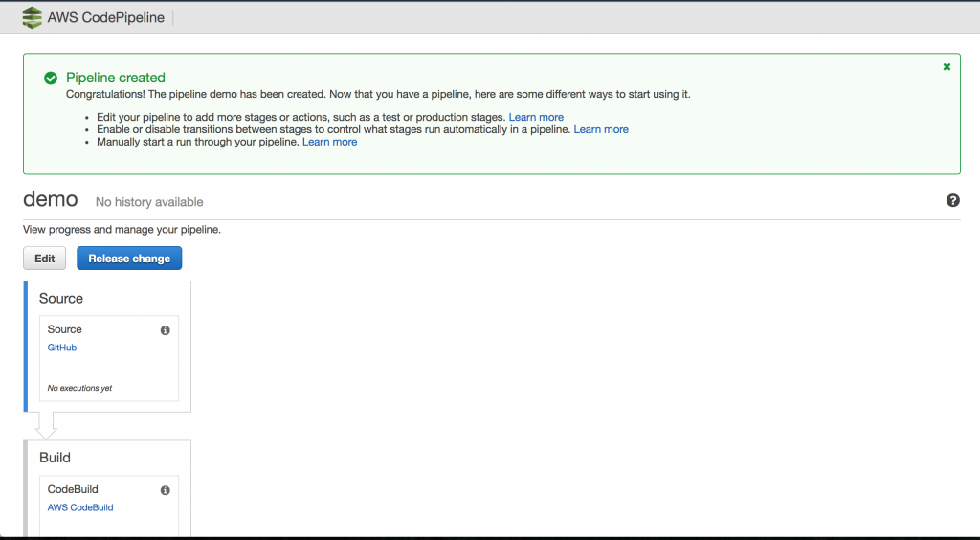Image resolution: width=980 pixels, height=540 pixels.
Task: Dismiss the Pipeline created banner
Action: pos(947,67)
